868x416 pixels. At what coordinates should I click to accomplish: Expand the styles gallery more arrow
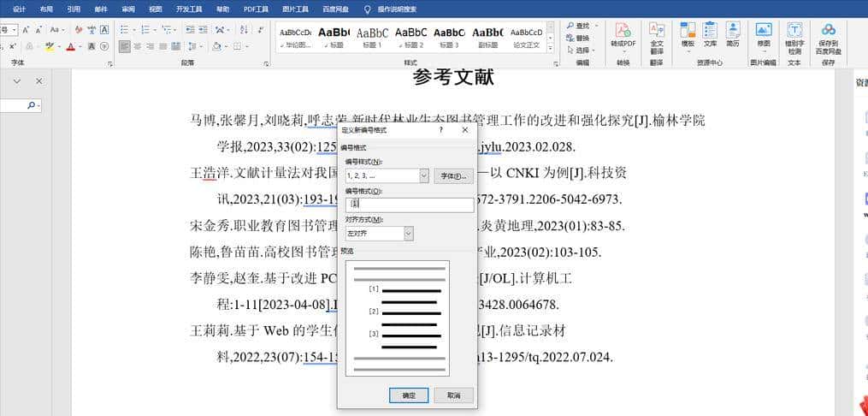tap(550, 48)
